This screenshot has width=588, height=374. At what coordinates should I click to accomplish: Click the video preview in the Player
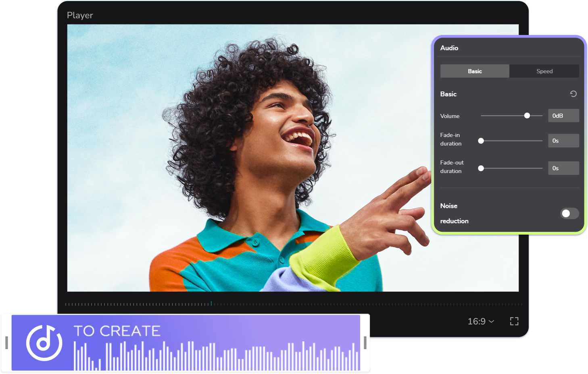293,158
